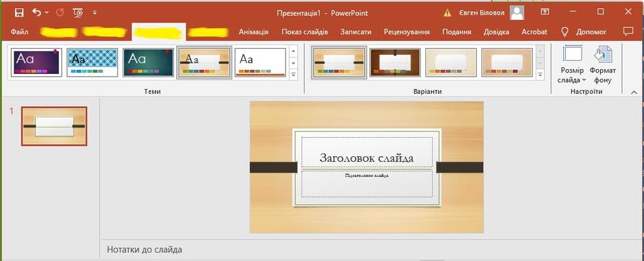Screen dimensions: 644x261
Task: Click in Нотатки до слайда area
Action: [372, 249]
